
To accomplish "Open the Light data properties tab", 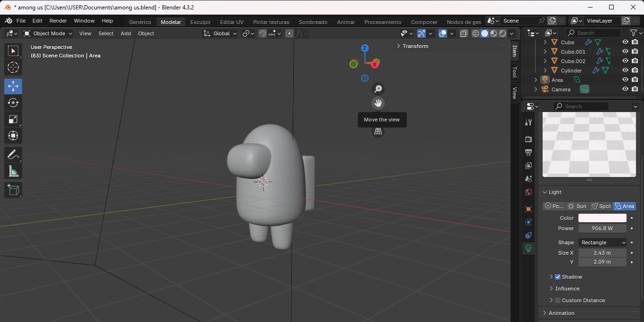I will pyautogui.click(x=528, y=249).
